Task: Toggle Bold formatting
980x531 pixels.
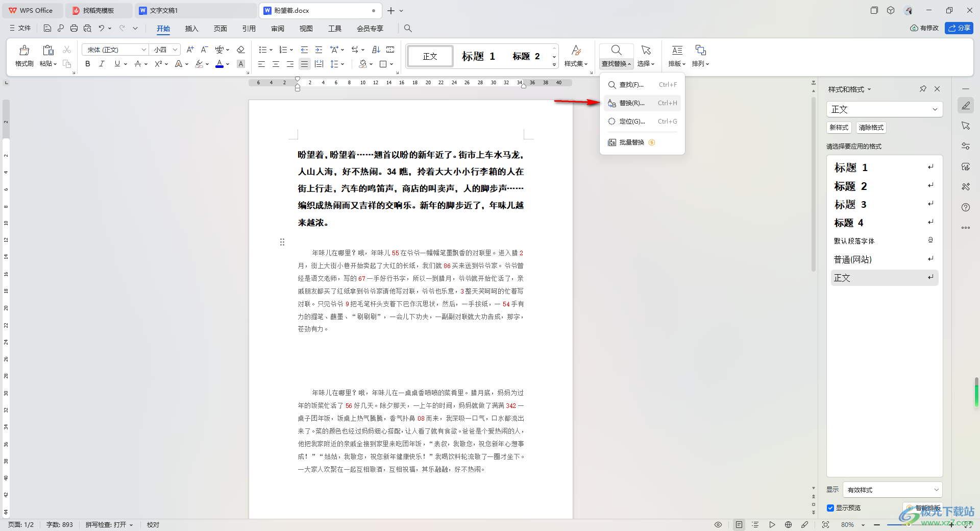Action: point(88,64)
